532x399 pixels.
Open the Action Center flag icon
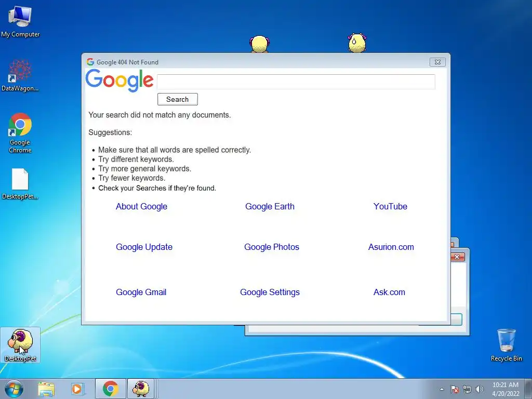[454, 389]
